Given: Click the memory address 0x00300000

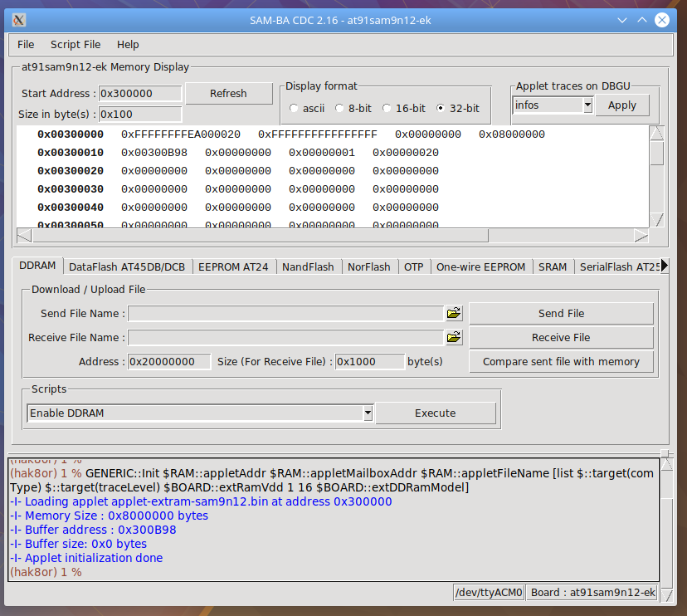Looking at the screenshot, I should click(71, 134).
